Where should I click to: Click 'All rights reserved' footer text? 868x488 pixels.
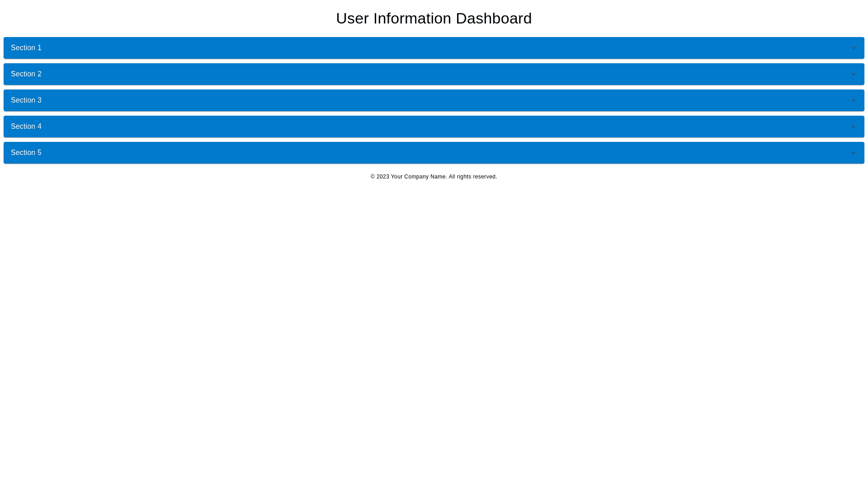[x=472, y=177]
